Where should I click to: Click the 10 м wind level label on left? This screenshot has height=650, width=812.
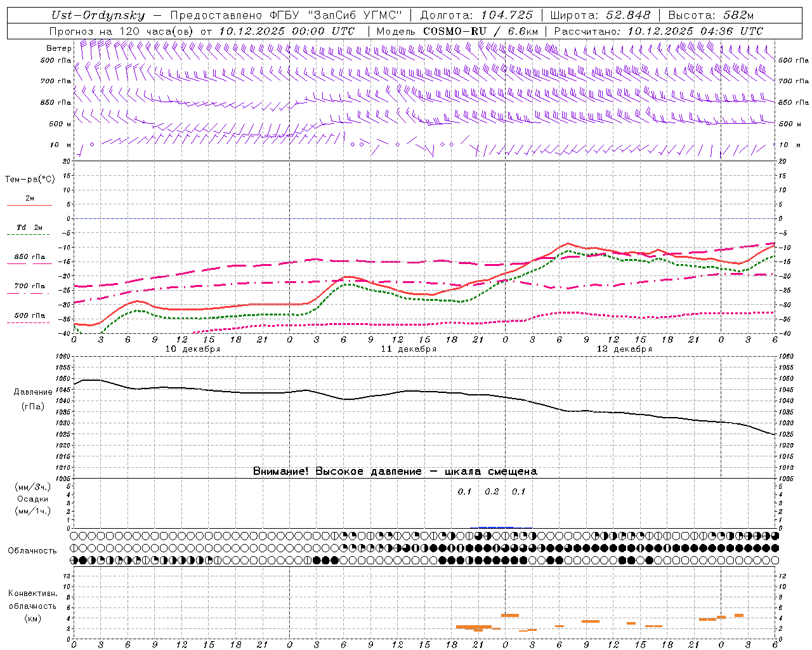[60, 145]
